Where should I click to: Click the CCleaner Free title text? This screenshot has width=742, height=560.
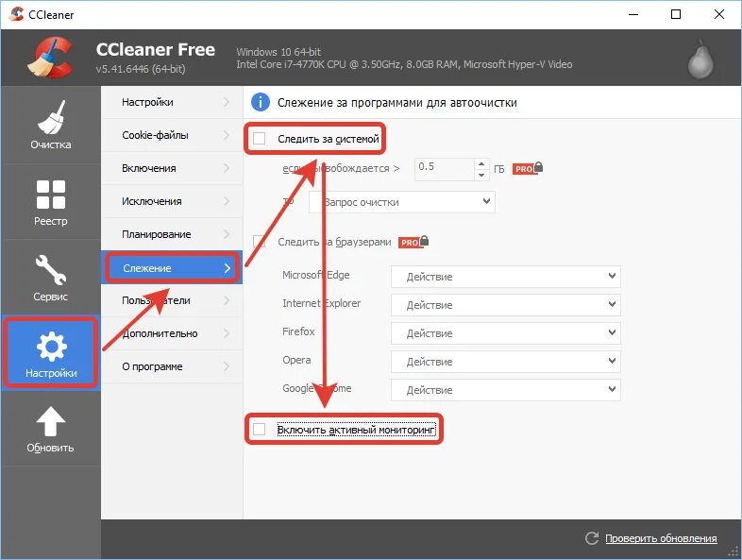pyautogui.click(x=155, y=49)
